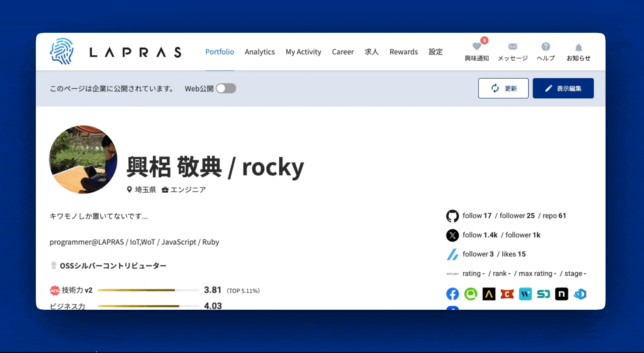The height and width of the screenshot is (353, 644).
Task: Click the location pin icon beside 埼玉県
Action: 129,190
